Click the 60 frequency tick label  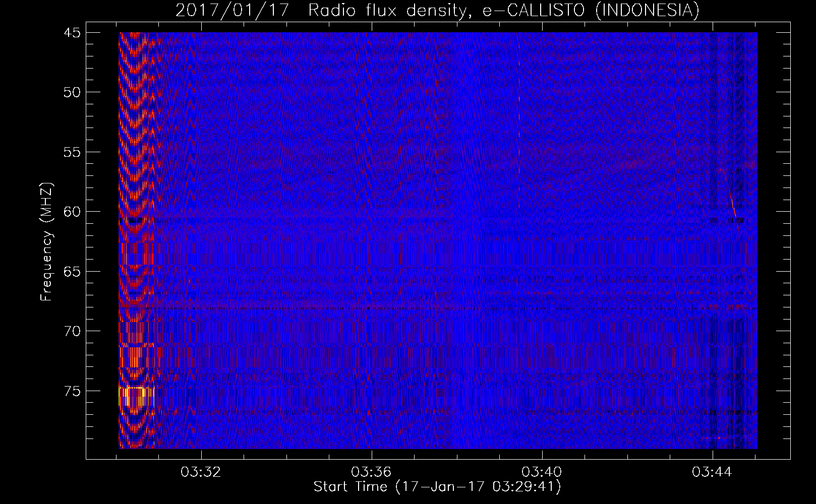point(72,212)
